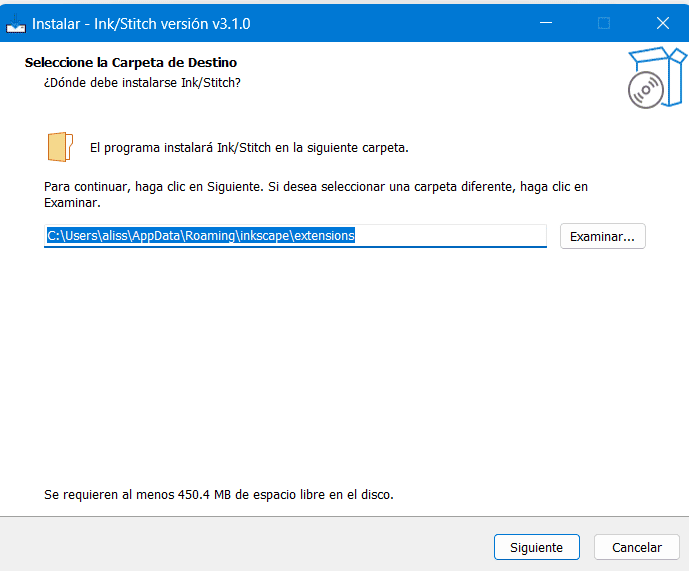The width and height of the screenshot is (689, 571).
Task: Click the Siguiente button
Action: [537, 547]
